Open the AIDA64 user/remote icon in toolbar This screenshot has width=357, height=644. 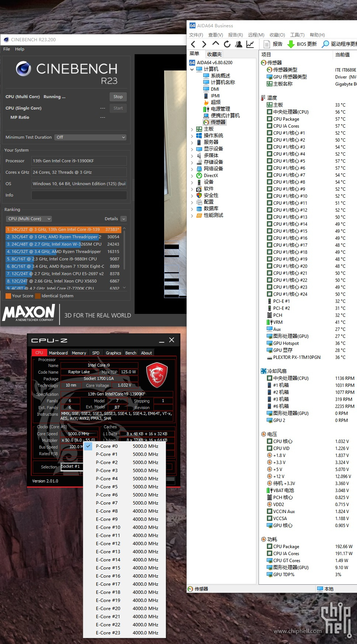point(239,44)
